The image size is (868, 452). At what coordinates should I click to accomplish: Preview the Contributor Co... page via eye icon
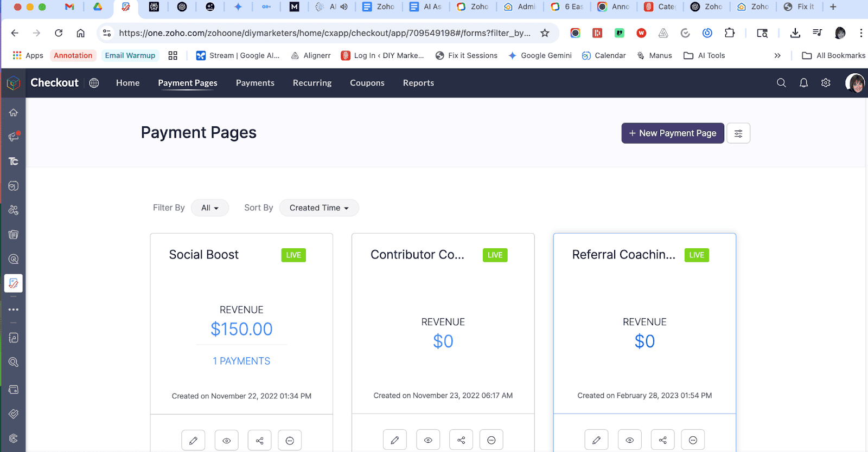(428, 440)
